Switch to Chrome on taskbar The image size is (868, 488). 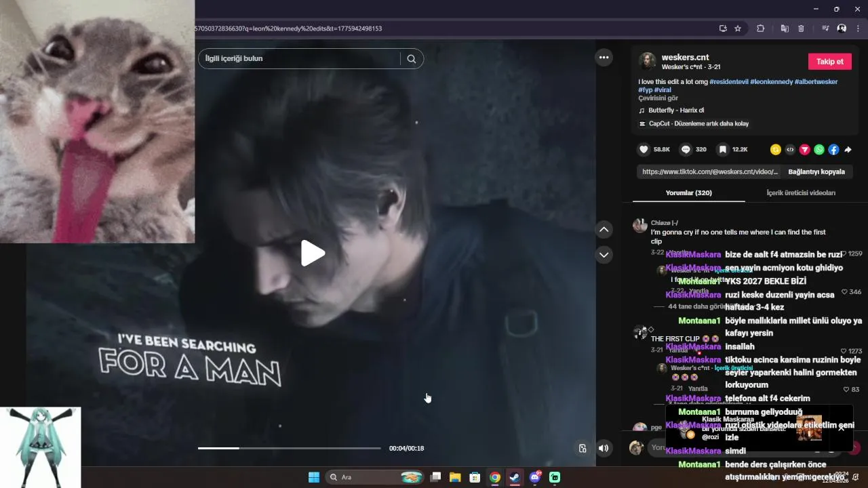(x=495, y=477)
